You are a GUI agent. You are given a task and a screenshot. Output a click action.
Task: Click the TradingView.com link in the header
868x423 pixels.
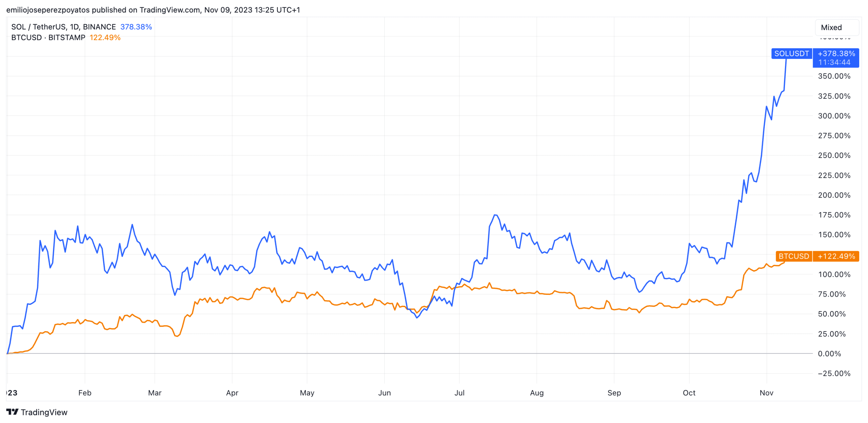[167, 9]
